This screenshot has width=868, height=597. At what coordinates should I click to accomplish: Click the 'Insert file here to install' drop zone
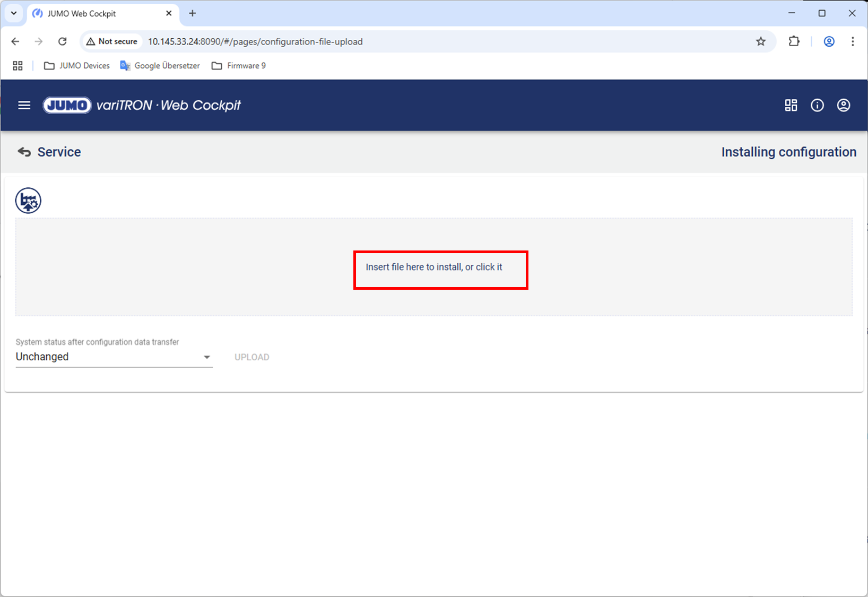coord(434,267)
